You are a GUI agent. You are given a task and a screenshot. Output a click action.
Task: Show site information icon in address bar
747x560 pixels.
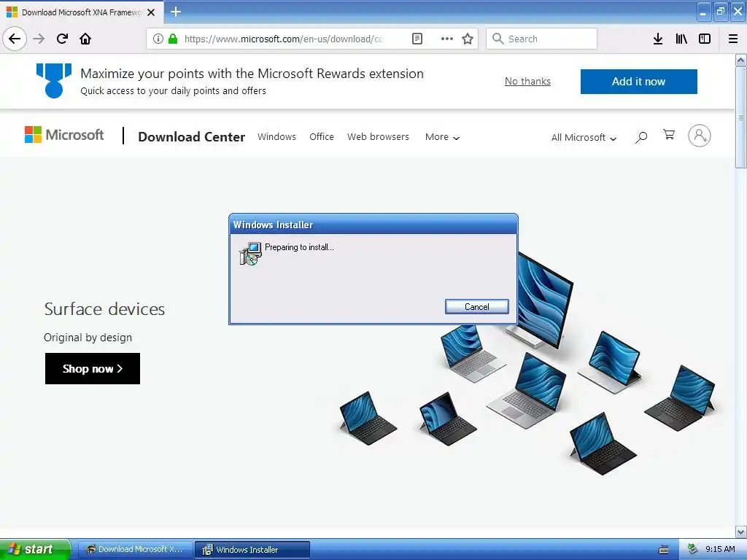(158, 39)
